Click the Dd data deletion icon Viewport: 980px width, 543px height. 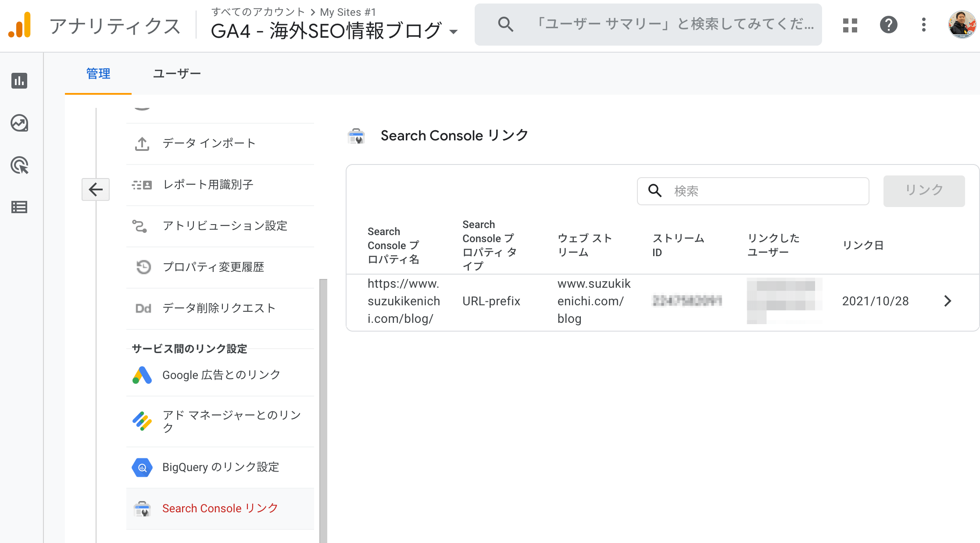point(143,308)
